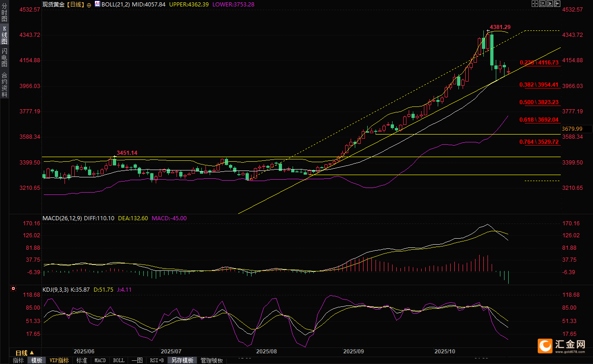Click the exit arrow icon at top right
The width and height of the screenshot is (593, 364).
point(557,4)
